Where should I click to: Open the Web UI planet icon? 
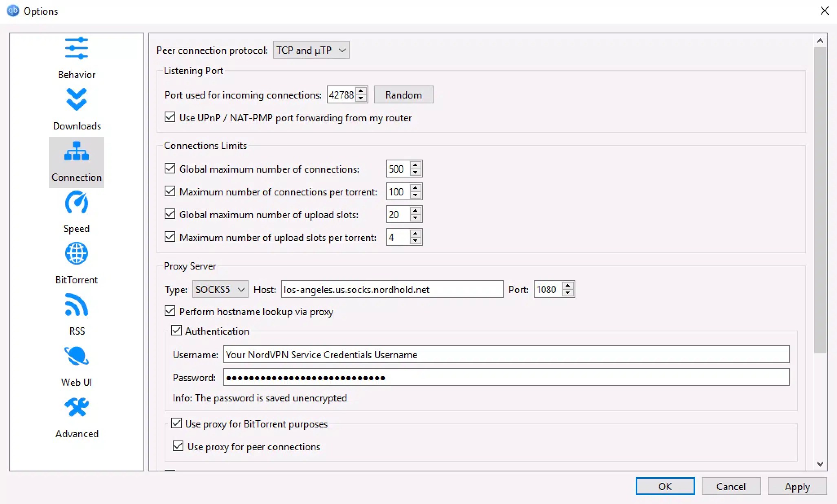76,356
